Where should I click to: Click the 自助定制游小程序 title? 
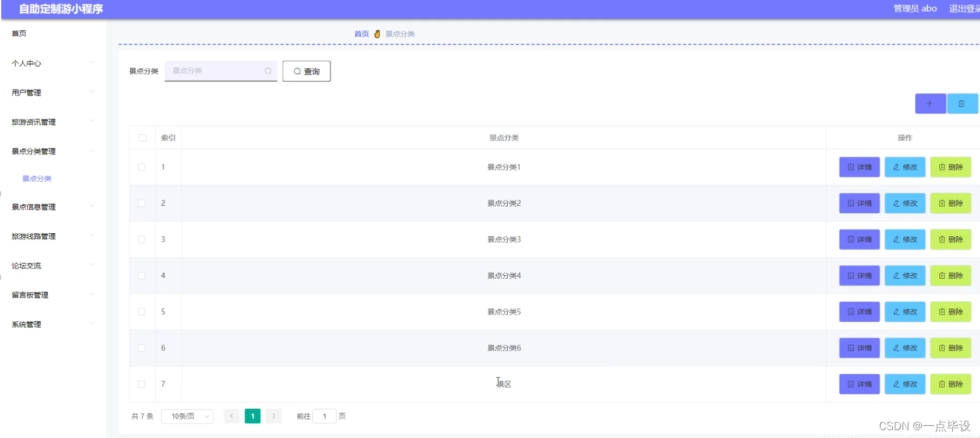[61, 9]
